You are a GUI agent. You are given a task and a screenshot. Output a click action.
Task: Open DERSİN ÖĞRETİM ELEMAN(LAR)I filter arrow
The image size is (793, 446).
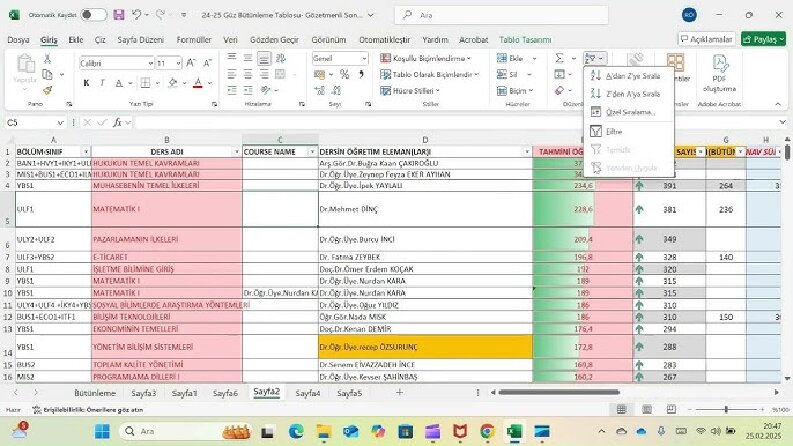pyautogui.click(x=527, y=152)
